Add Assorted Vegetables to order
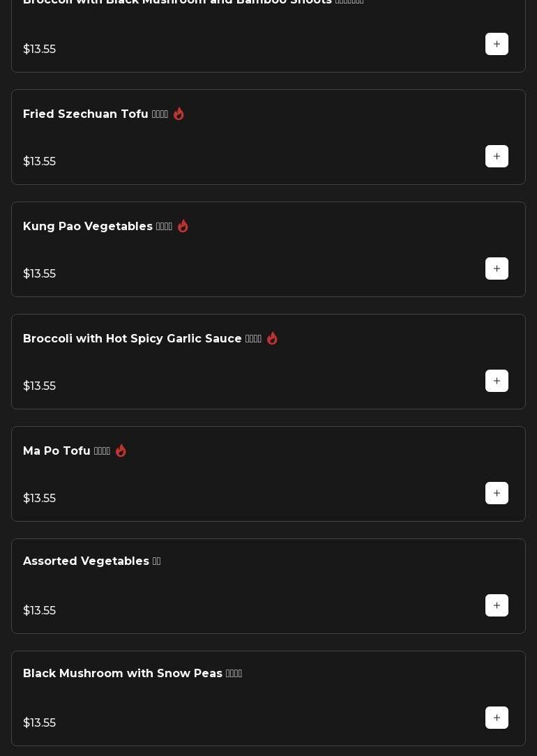The width and height of the screenshot is (537, 756). tap(497, 605)
